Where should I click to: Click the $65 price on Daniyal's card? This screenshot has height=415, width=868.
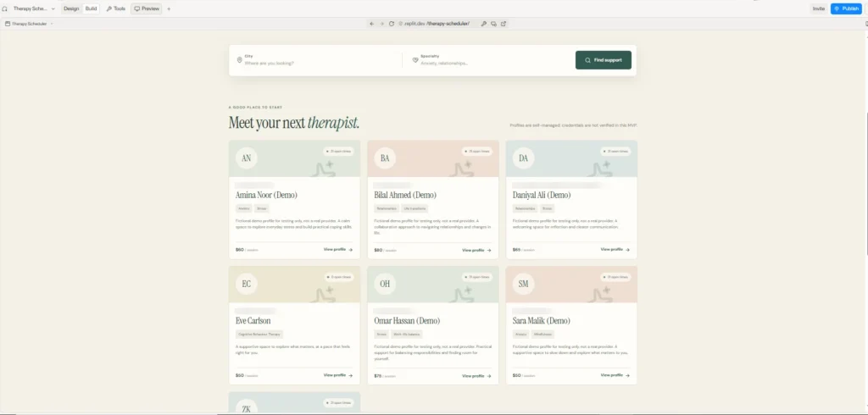[x=516, y=250]
